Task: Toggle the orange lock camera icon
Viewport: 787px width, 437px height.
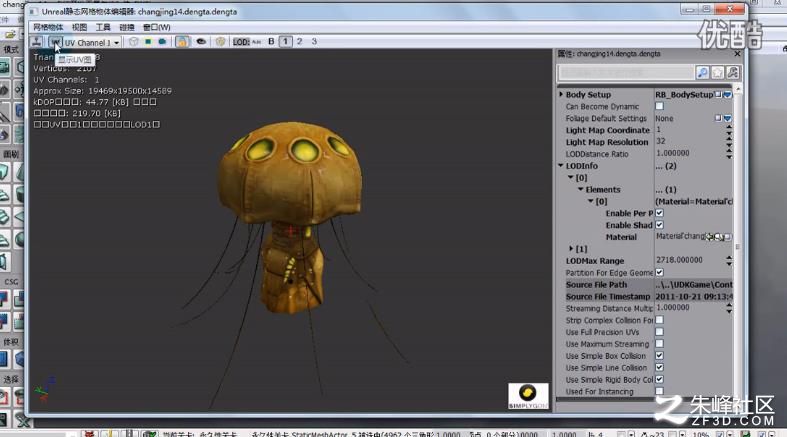Action: (182, 42)
